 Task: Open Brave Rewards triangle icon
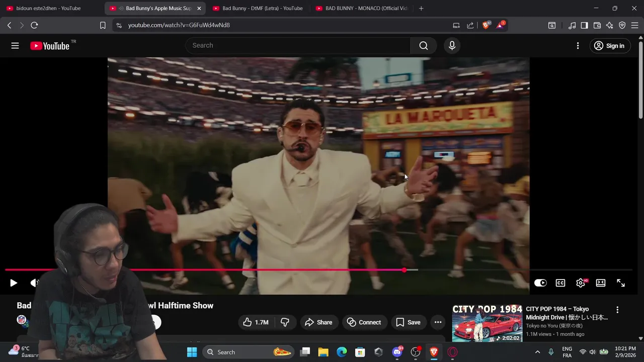pyautogui.click(x=501, y=25)
